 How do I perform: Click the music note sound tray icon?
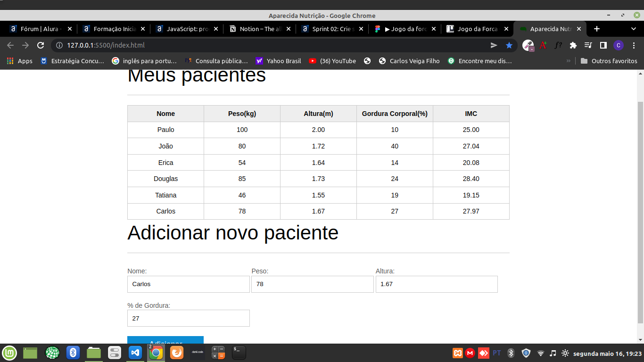[553, 353]
